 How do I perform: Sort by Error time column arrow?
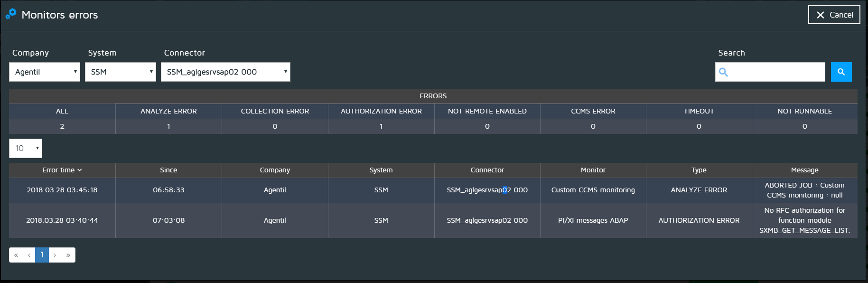tap(79, 170)
